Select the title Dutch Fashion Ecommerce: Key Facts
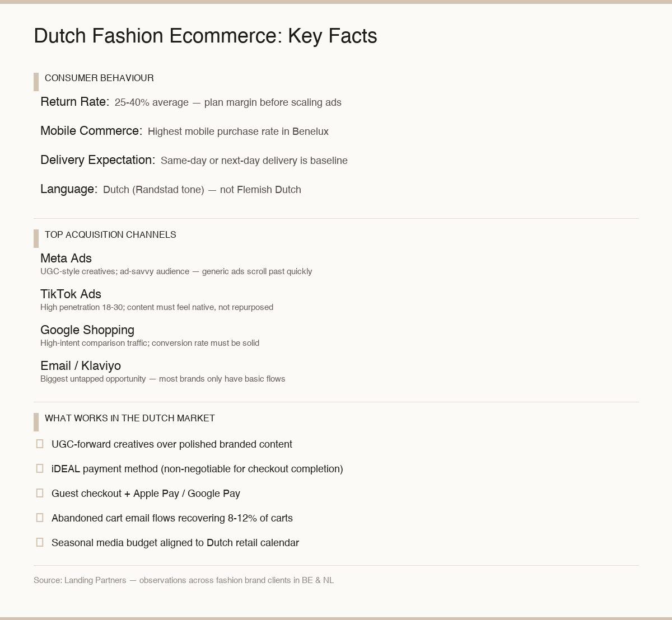The height and width of the screenshot is (620, 672). pyautogui.click(x=206, y=36)
